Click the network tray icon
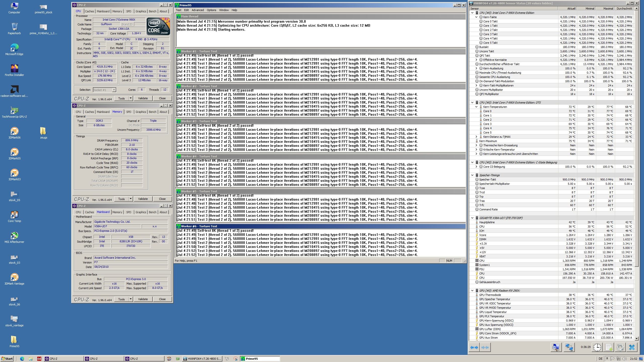 618,359
